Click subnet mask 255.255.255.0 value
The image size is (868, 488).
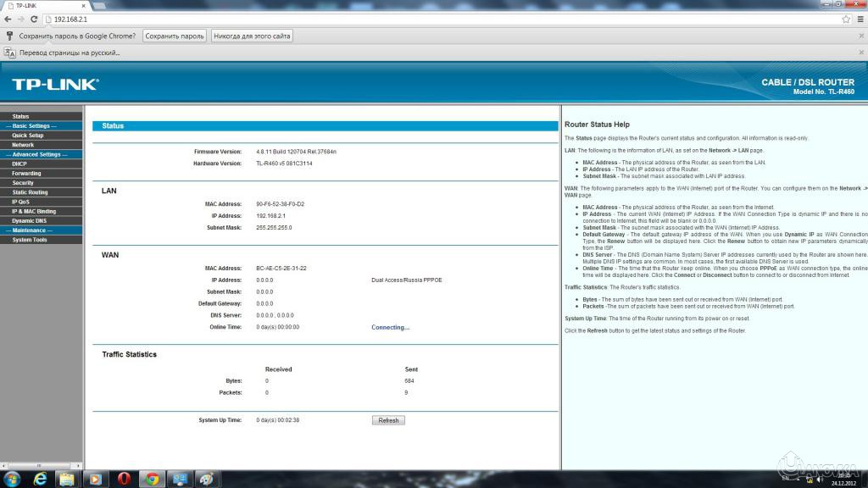point(274,228)
